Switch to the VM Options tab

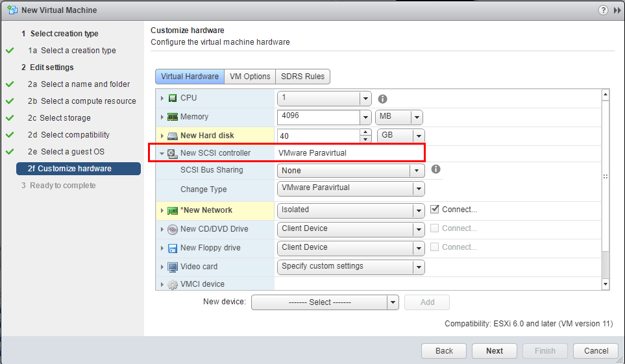click(250, 77)
